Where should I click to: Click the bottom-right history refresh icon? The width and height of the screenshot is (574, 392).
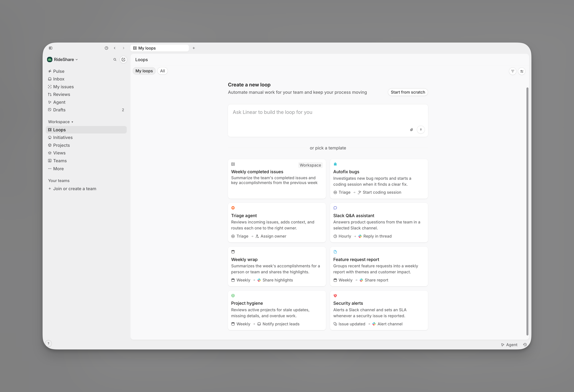click(x=525, y=345)
